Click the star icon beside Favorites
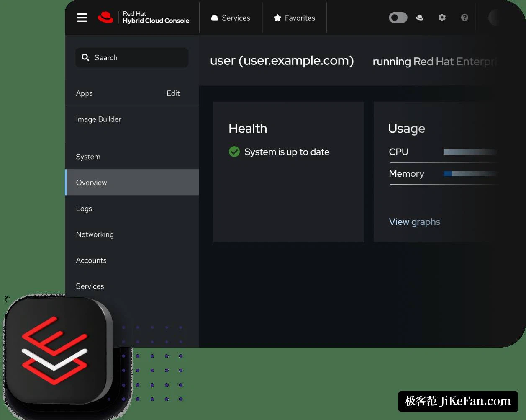526x420 pixels. pos(277,18)
